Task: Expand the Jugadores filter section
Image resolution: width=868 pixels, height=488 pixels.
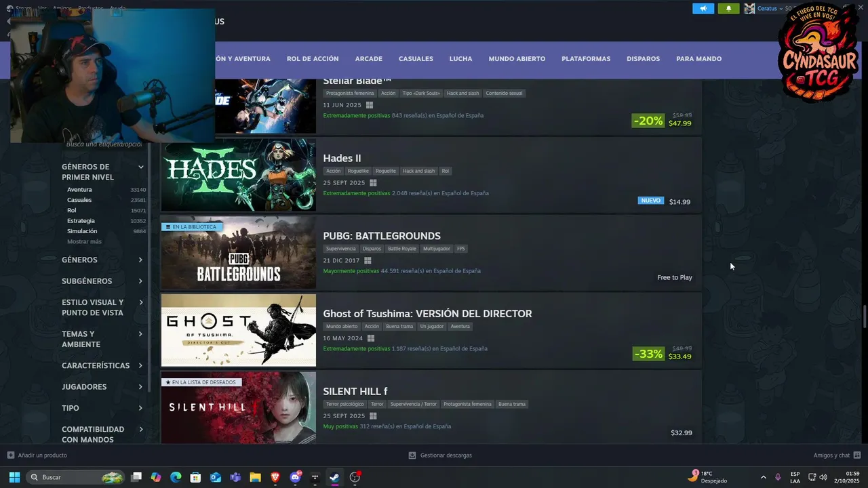Action: click(x=102, y=386)
